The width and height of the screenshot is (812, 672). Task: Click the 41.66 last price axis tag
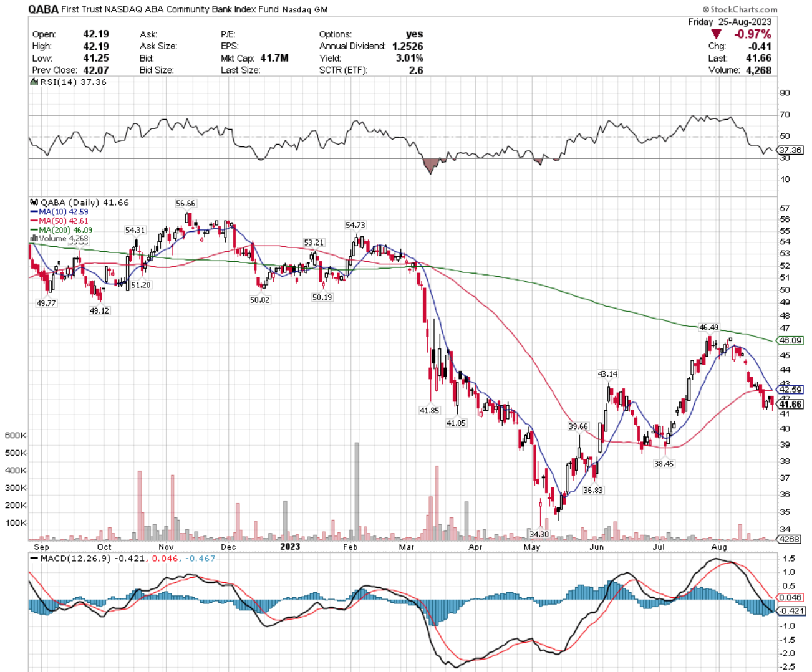pos(791,405)
